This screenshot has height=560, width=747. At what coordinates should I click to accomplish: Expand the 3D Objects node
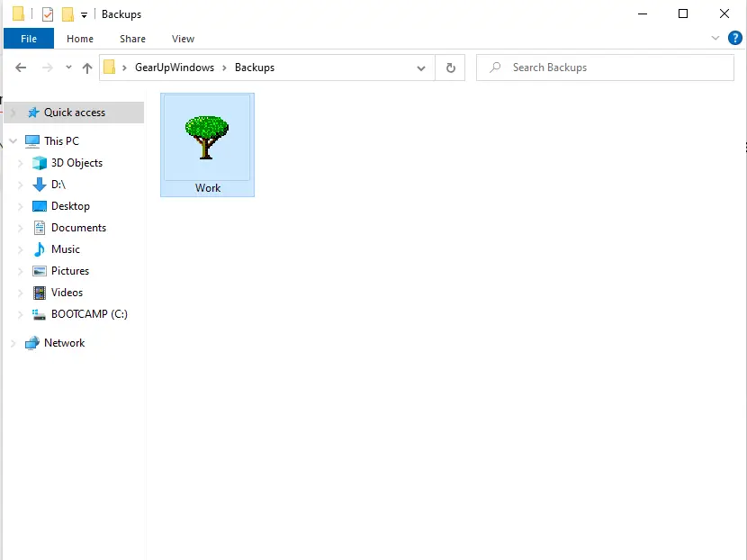pyautogui.click(x=20, y=163)
